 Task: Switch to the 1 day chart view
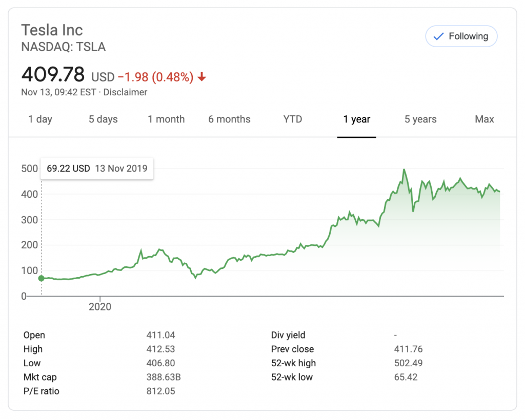point(40,119)
